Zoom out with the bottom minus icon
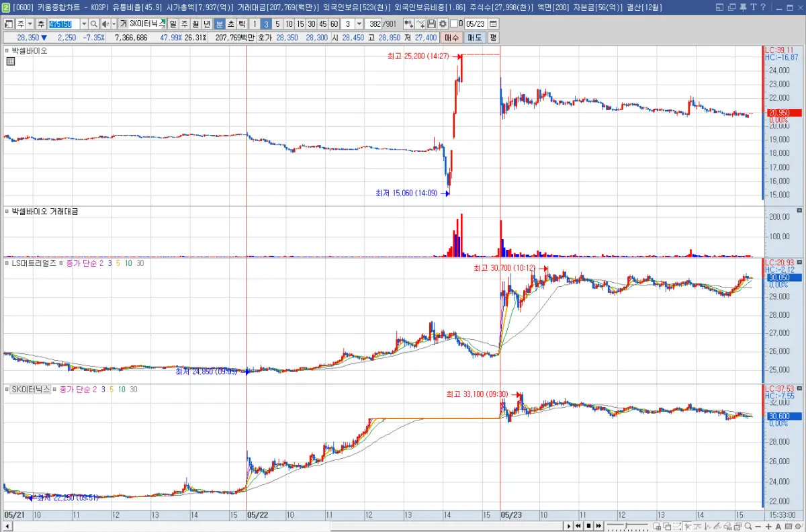 [758, 526]
